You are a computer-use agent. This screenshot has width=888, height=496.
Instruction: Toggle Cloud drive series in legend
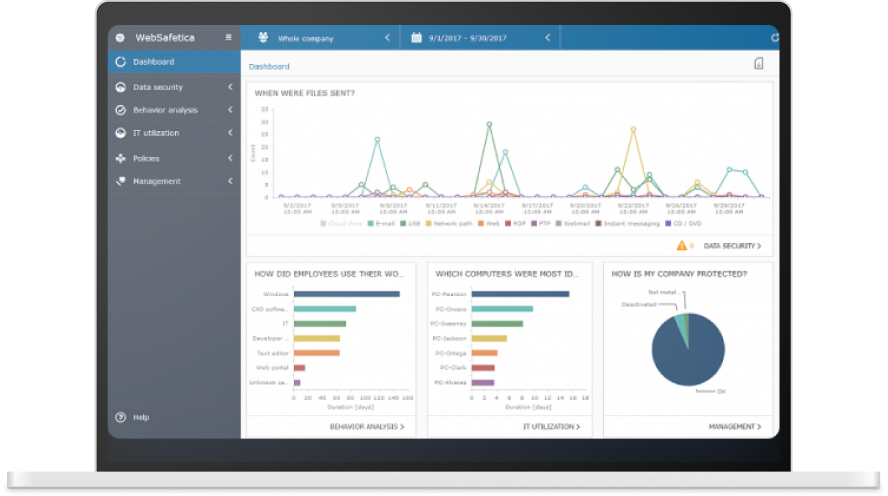(341, 224)
